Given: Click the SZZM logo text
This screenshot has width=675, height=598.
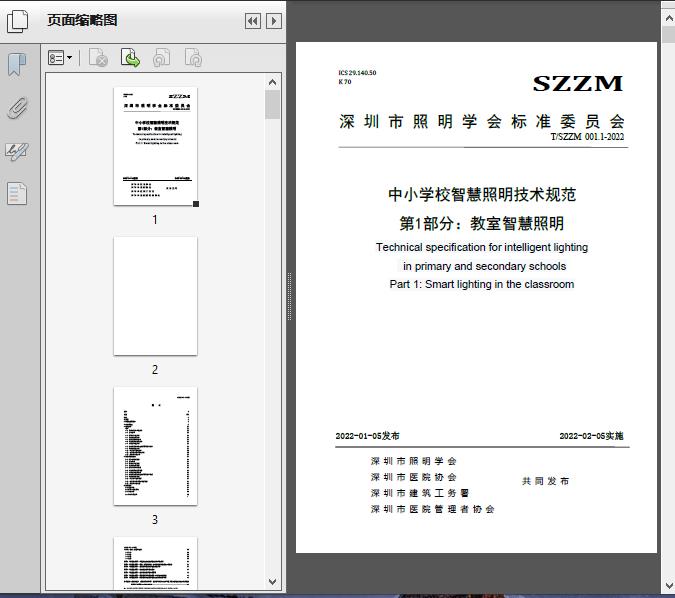Looking at the screenshot, I should coord(578,84).
